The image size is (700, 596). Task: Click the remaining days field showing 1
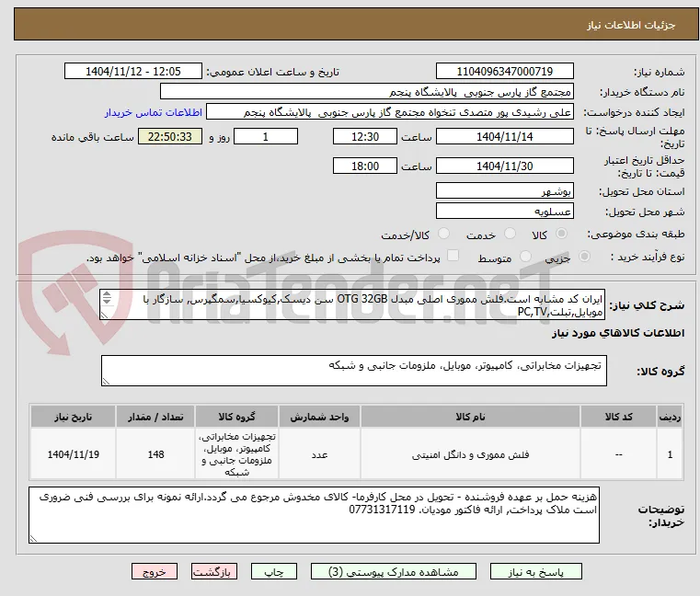[266, 137]
